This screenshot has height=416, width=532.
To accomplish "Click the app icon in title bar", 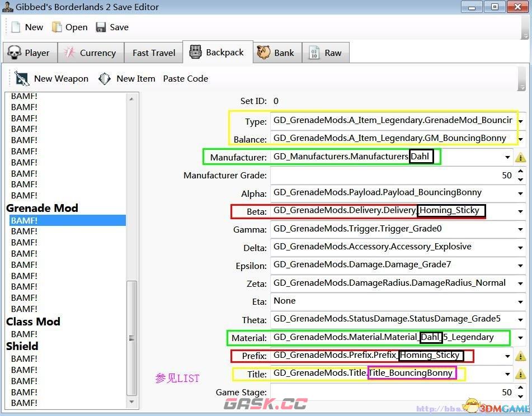I will tap(8, 7).
